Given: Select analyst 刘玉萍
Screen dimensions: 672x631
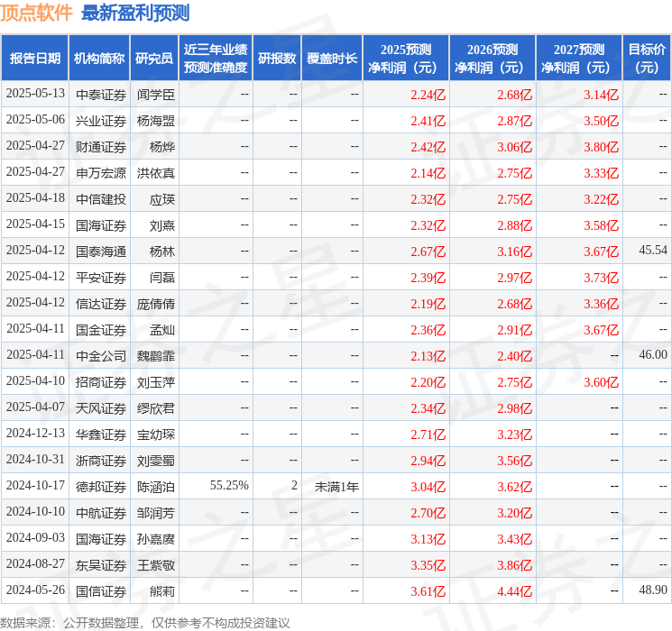Looking at the screenshot, I should 155,382.
